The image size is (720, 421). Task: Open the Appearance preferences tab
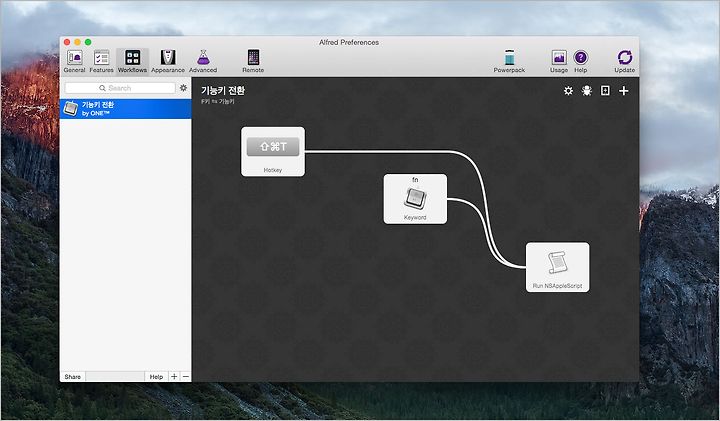[x=168, y=62]
